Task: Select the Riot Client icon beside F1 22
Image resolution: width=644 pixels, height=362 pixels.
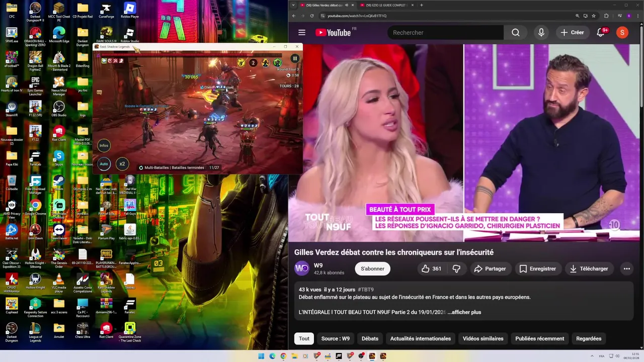Action: pyautogui.click(x=59, y=134)
